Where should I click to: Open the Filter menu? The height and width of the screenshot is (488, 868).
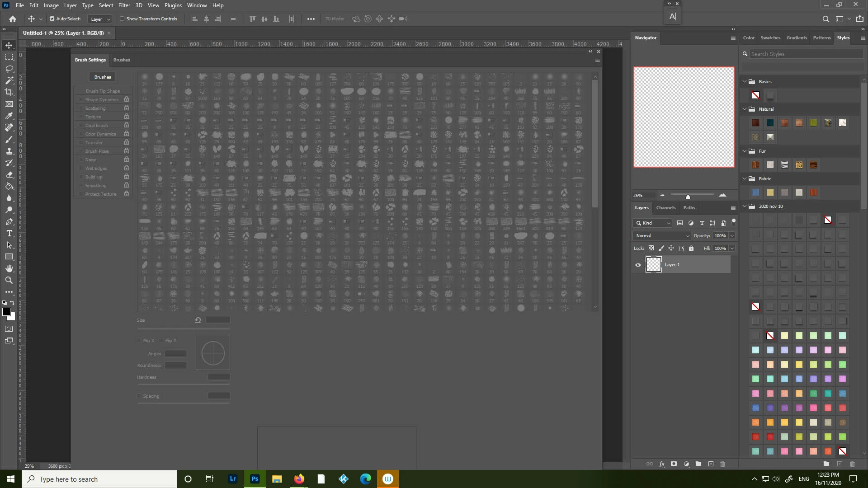click(124, 5)
